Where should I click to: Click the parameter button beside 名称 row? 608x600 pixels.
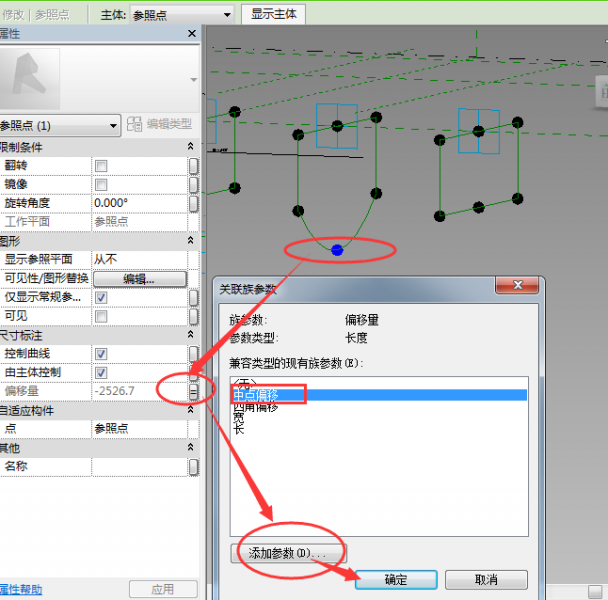(194, 466)
